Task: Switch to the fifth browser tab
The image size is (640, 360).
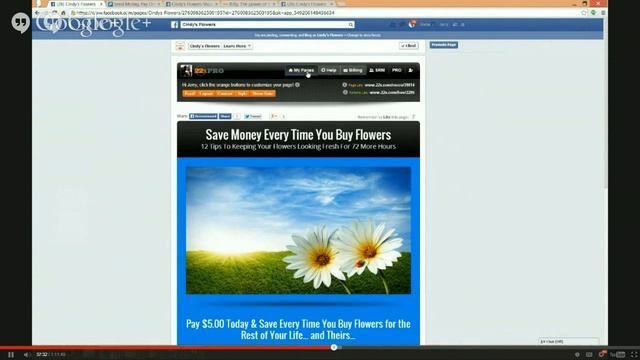Action: tap(307, 4)
